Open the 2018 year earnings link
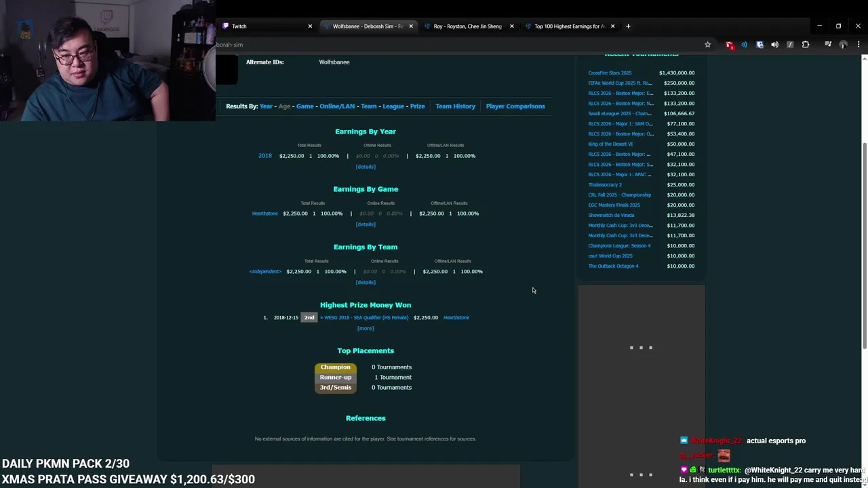868x488 pixels. pos(265,156)
